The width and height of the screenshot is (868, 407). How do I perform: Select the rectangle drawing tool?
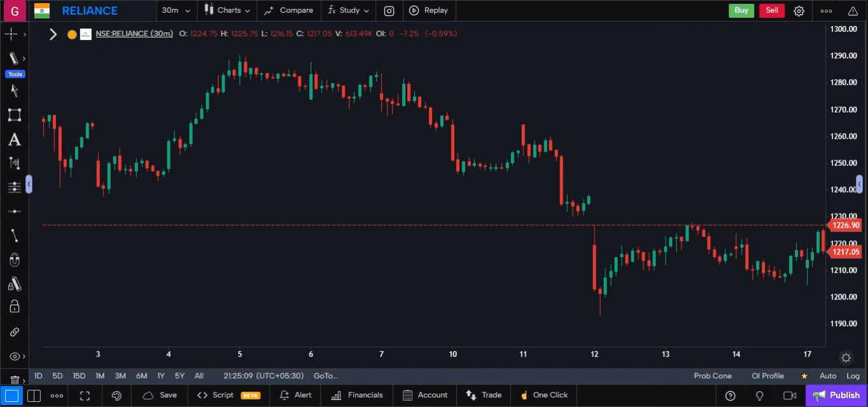14,114
